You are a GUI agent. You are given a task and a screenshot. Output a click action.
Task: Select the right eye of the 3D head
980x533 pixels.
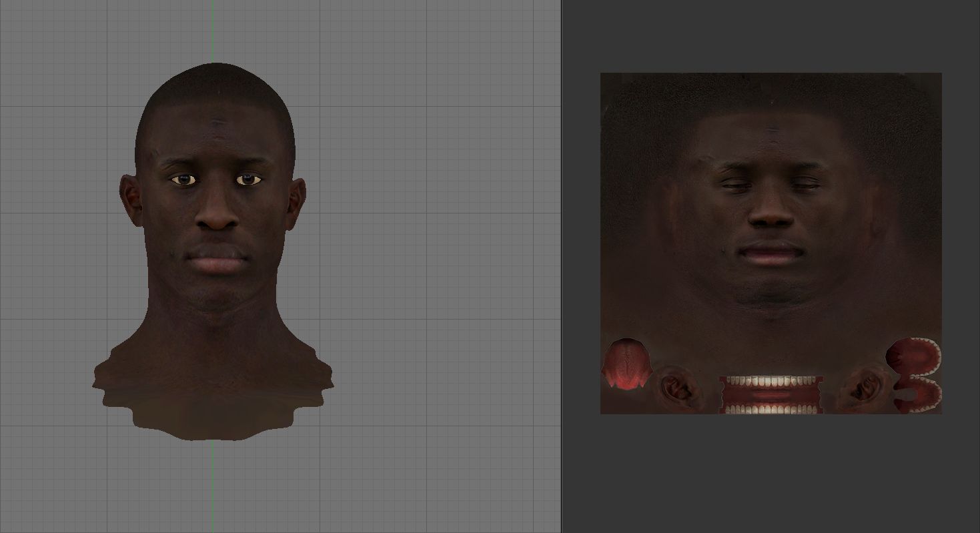(x=248, y=179)
